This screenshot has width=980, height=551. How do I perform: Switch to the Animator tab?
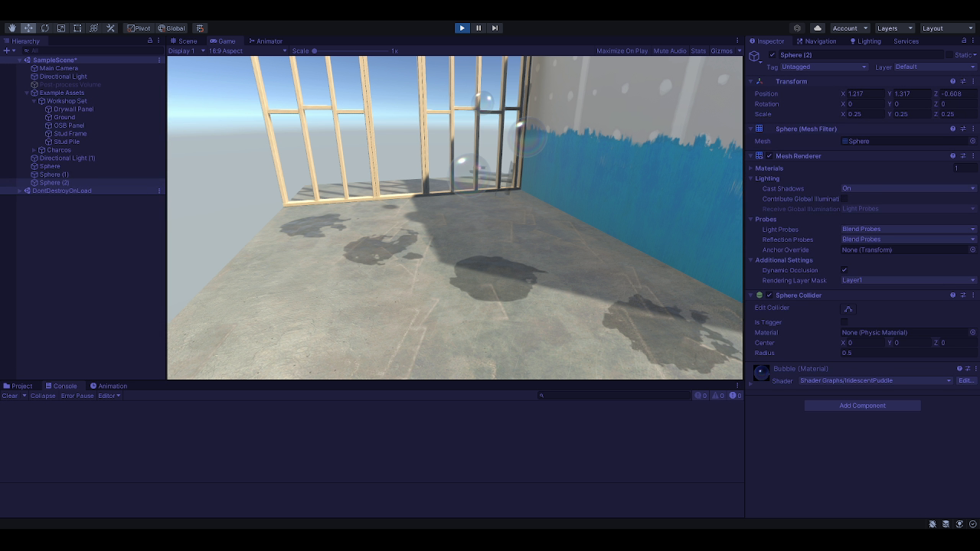point(265,41)
